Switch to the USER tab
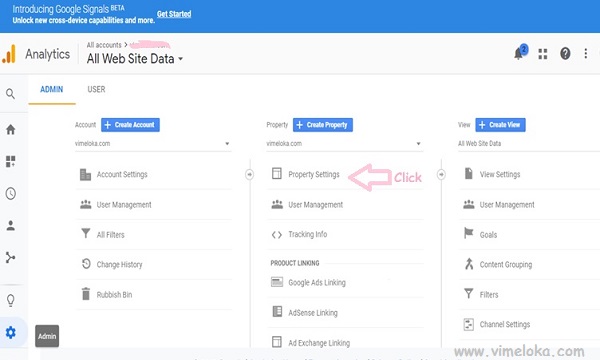 coord(96,90)
